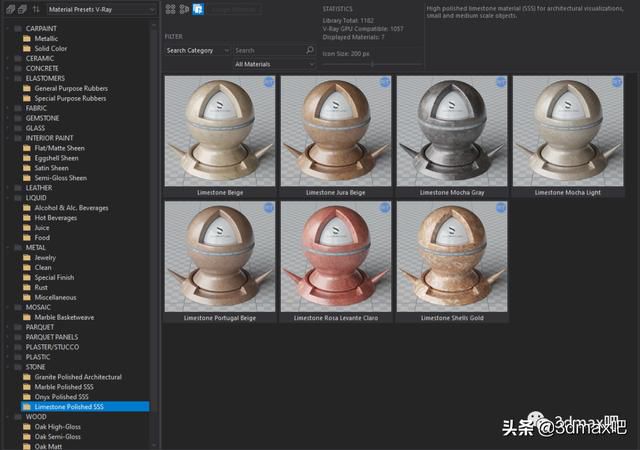Click the up-down sort arrows icon
The height and width of the screenshot is (450, 640).
pyautogui.click(x=36, y=9)
